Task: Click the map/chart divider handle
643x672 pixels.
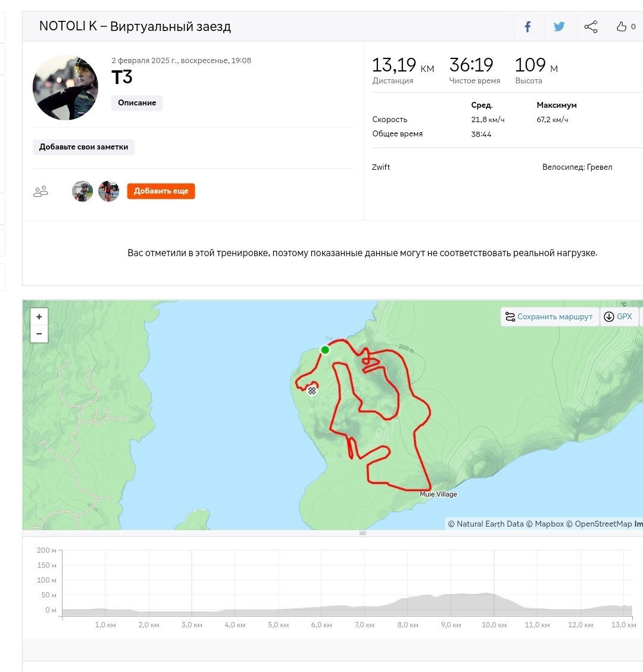Action: [x=363, y=533]
